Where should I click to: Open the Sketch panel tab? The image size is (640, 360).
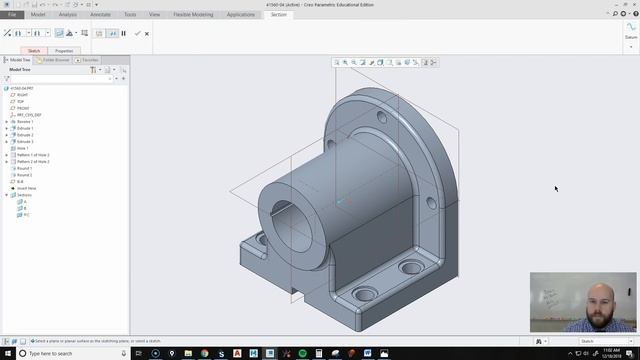click(34, 51)
